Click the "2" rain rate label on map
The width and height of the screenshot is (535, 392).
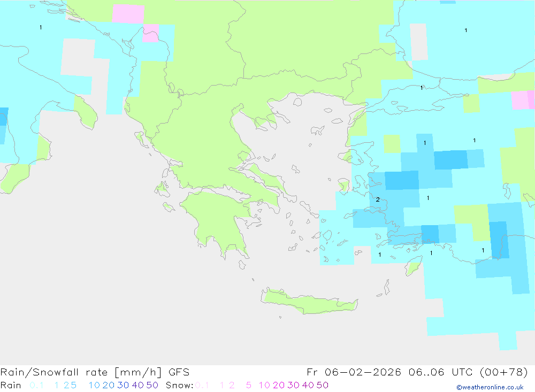click(378, 199)
